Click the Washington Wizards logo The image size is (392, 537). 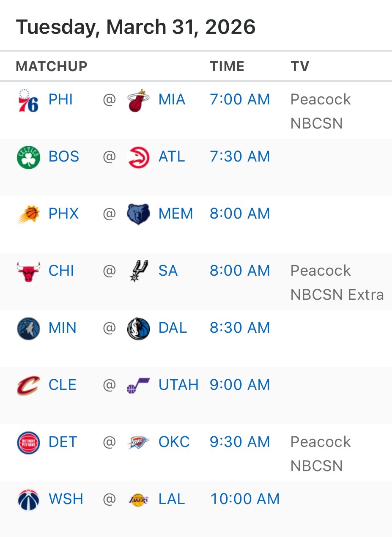[x=28, y=500]
